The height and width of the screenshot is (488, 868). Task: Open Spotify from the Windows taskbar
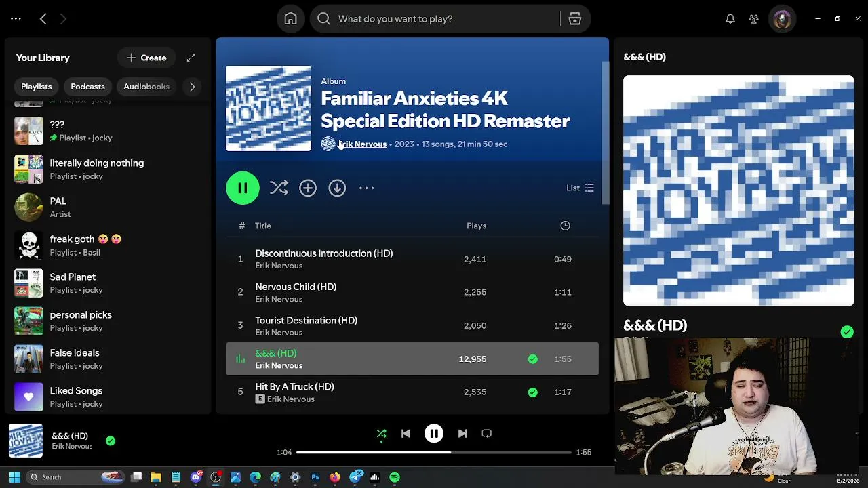pyautogui.click(x=395, y=477)
